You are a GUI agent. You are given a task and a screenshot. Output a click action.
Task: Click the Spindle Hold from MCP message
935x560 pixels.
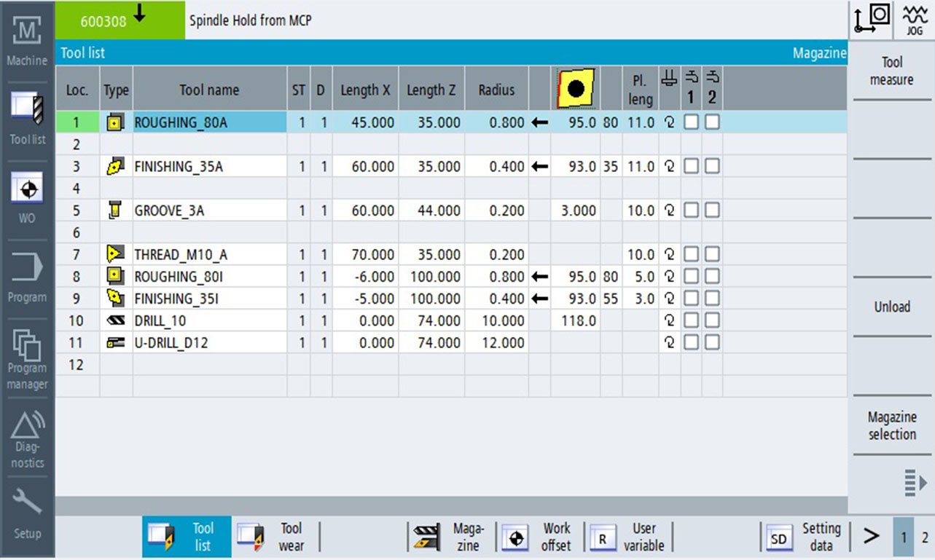251,20
